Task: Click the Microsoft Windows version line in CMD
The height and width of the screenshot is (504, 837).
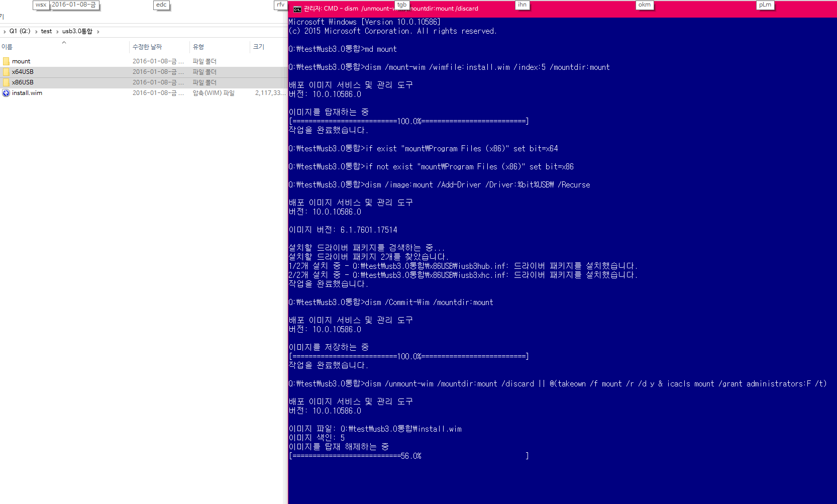Action: pyautogui.click(x=364, y=22)
